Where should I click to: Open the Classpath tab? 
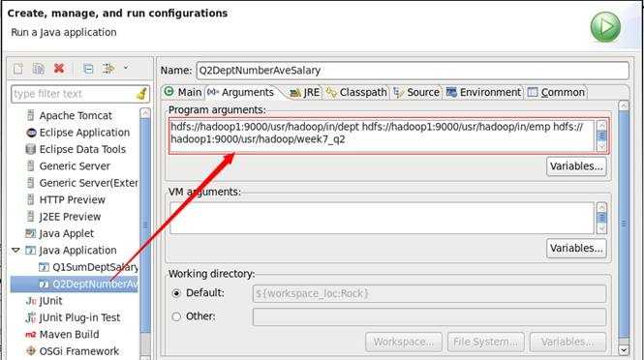(357, 92)
